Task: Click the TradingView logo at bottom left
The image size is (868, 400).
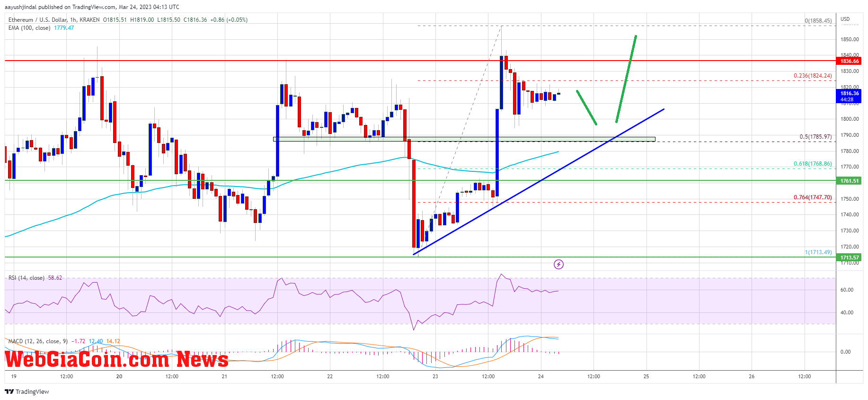Action: point(27,391)
